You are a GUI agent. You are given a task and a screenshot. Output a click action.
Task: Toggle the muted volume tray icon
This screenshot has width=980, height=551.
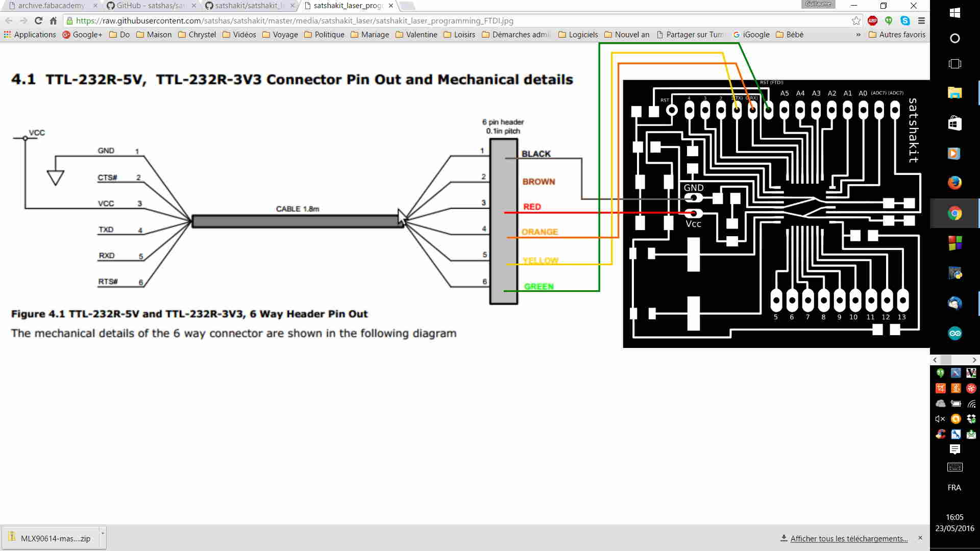(940, 419)
